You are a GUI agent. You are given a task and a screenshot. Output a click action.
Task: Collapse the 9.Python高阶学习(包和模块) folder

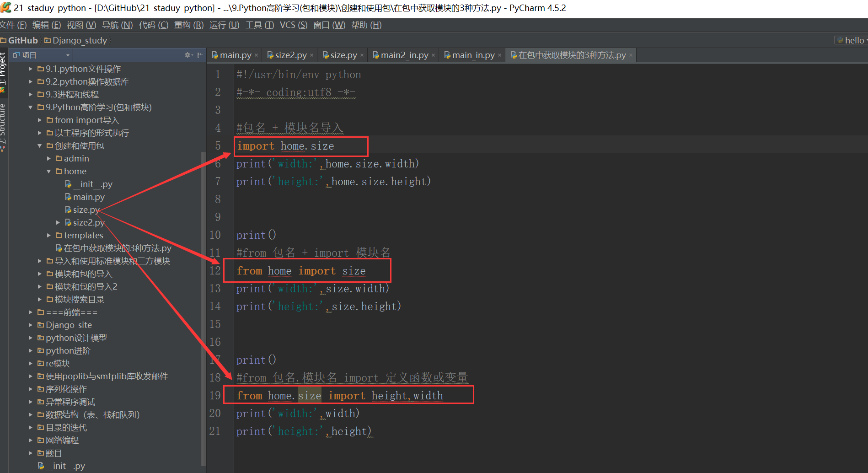[30, 107]
